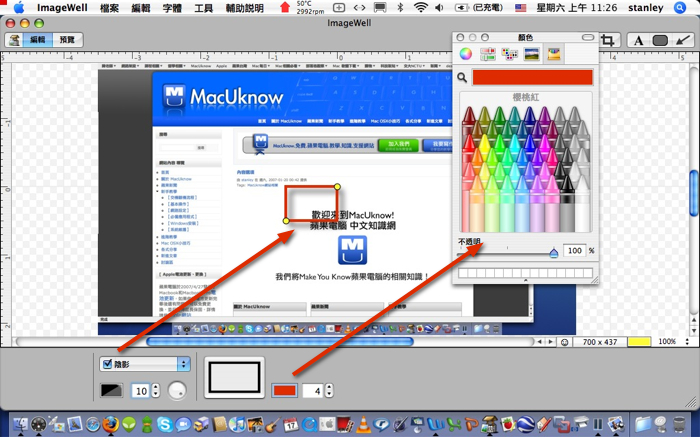The height and width of the screenshot is (437, 700).
Task: Select the Arrow drawing tool
Action: [x=682, y=40]
